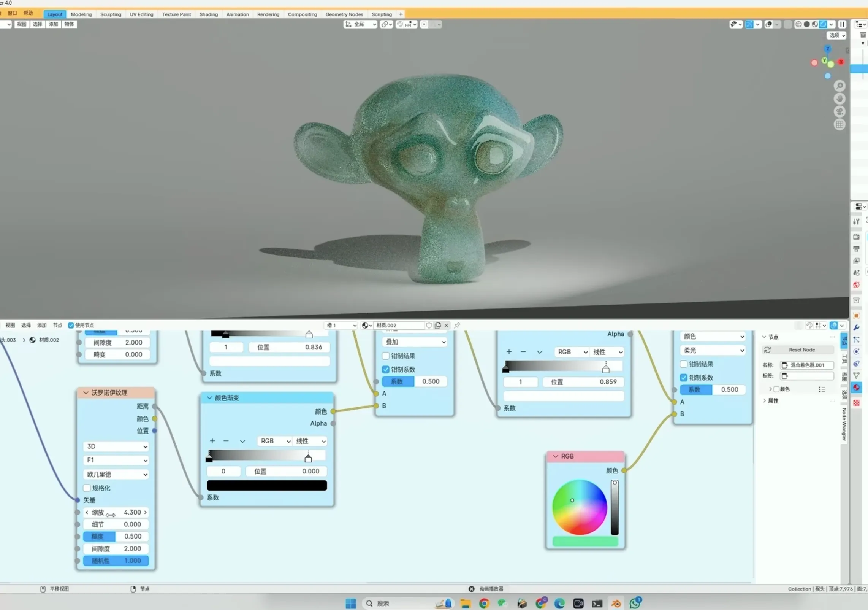The image size is (868, 610).
Task: Click the 材质.002 name field
Action: 399,326
